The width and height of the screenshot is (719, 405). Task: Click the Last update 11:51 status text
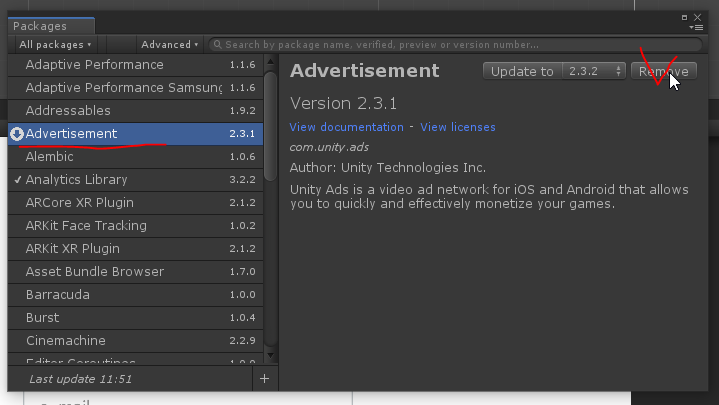click(80, 379)
